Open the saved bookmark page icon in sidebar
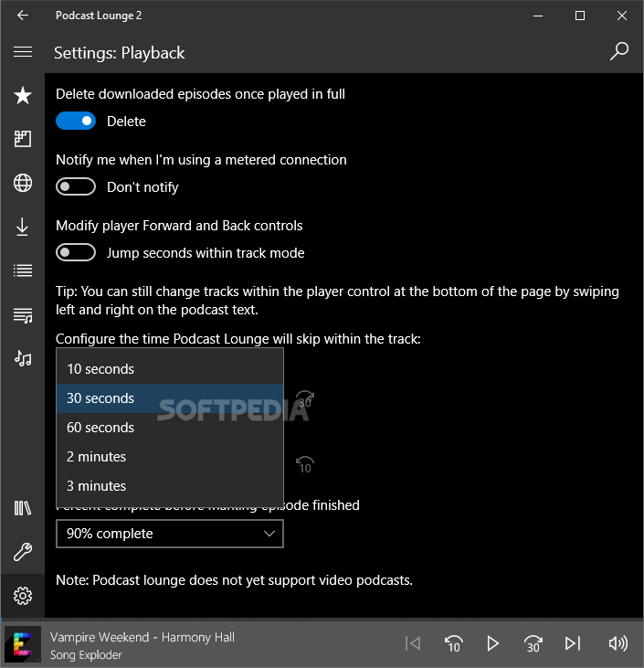Viewport: 644px width, 668px height. (x=23, y=139)
